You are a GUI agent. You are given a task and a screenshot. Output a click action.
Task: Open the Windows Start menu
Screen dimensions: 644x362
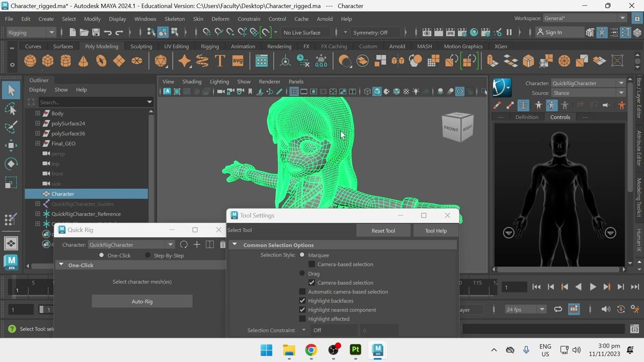[267, 349]
